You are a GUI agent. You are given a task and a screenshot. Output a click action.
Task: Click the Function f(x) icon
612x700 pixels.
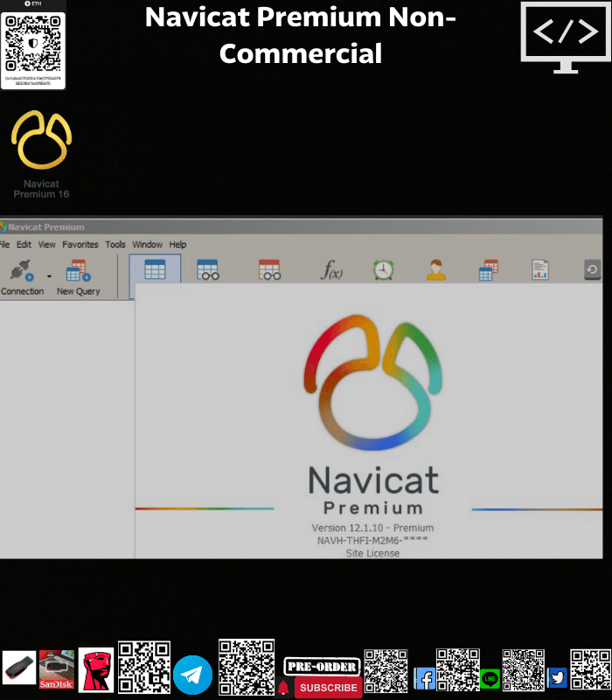[331, 270]
